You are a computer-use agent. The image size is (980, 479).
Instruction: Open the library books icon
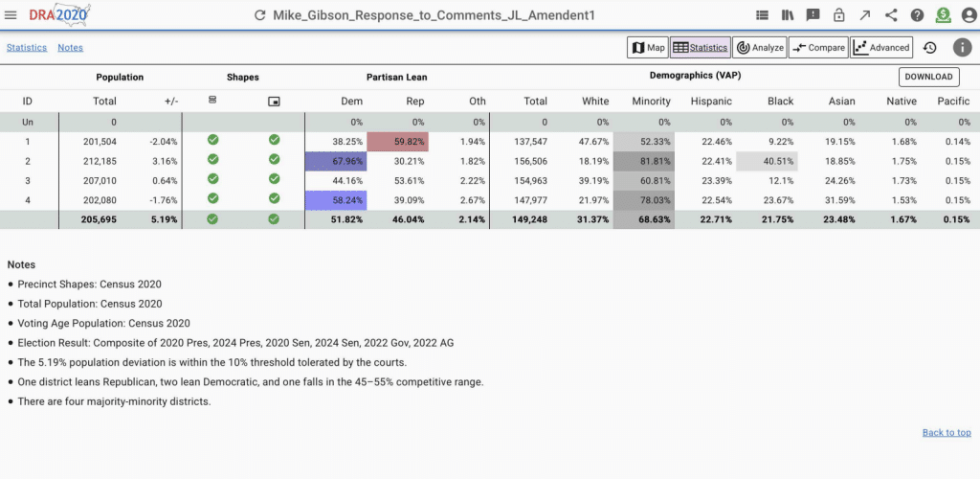tap(788, 15)
